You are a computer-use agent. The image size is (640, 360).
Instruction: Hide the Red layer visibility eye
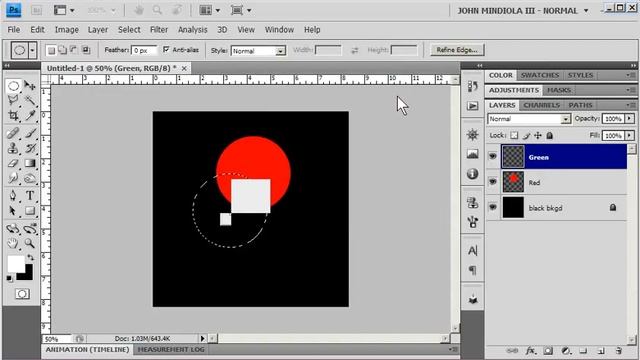tap(493, 181)
